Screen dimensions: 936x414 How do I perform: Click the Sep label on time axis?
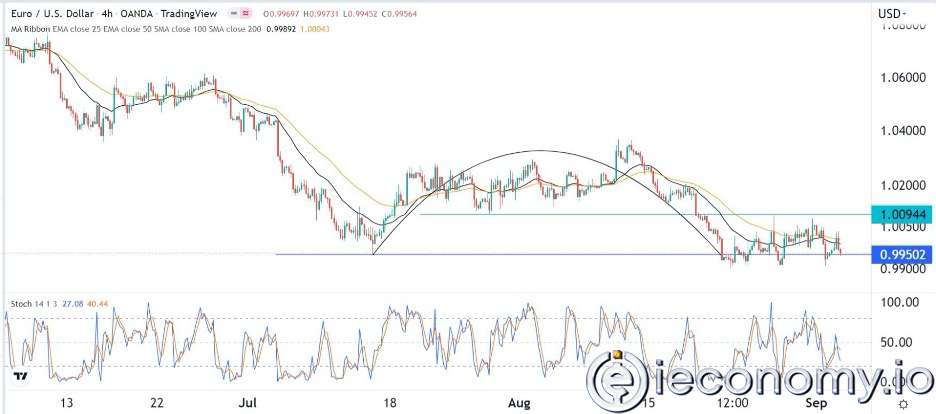click(818, 403)
